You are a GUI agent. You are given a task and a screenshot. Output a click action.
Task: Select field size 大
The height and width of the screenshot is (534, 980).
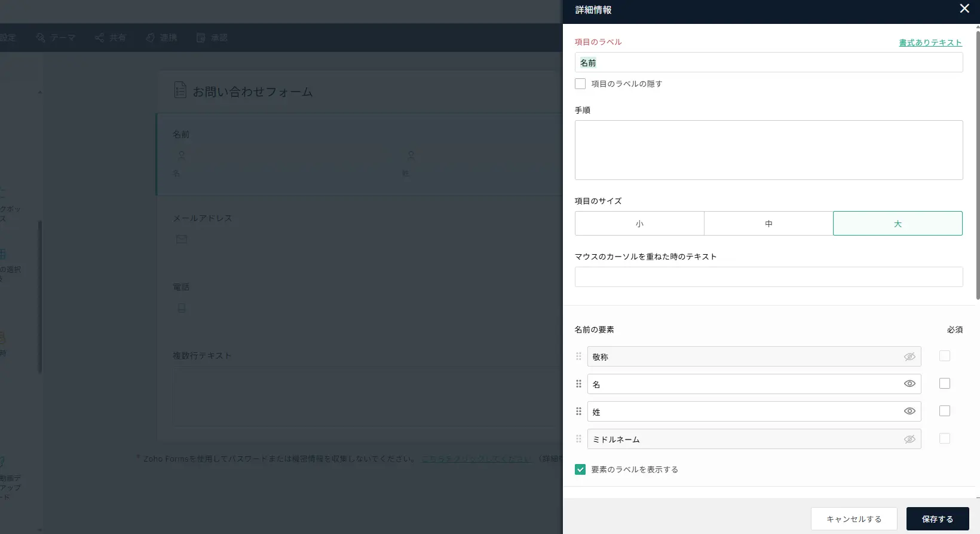(x=898, y=223)
